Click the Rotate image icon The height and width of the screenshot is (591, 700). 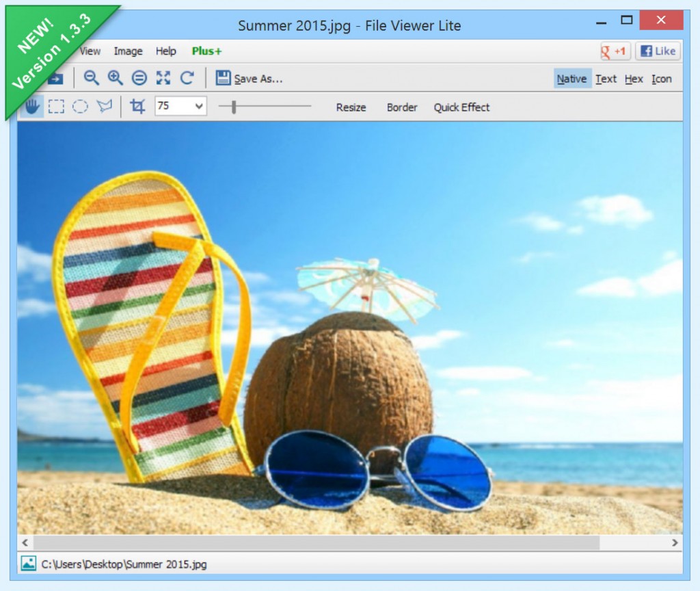(187, 78)
